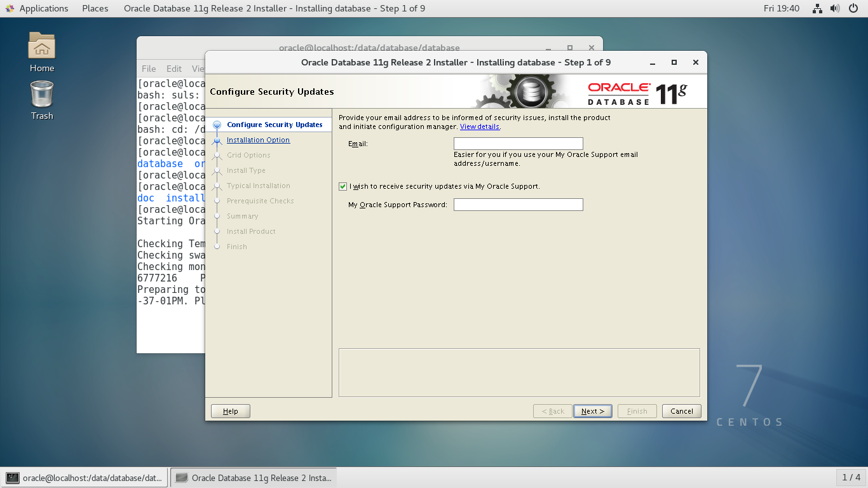868x488 pixels.
Task: Click the Next button
Action: point(593,411)
